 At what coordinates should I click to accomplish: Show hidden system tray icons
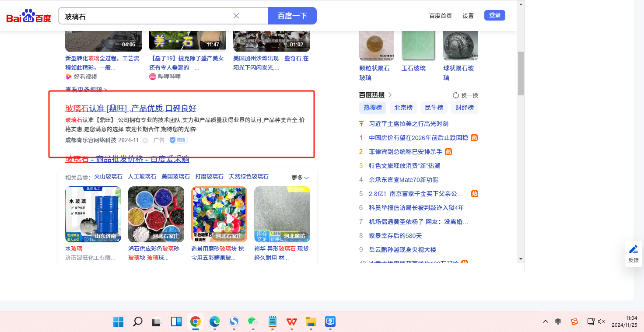point(545,322)
